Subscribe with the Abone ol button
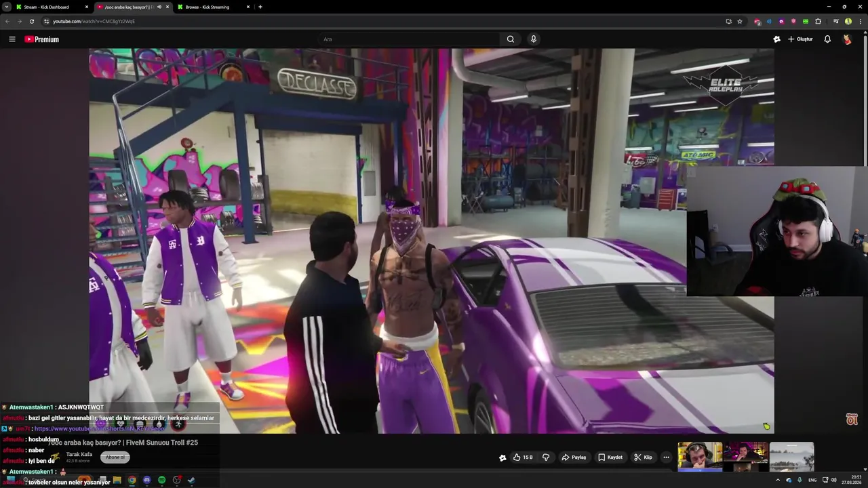The height and width of the screenshot is (488, 868). point(115,457)
